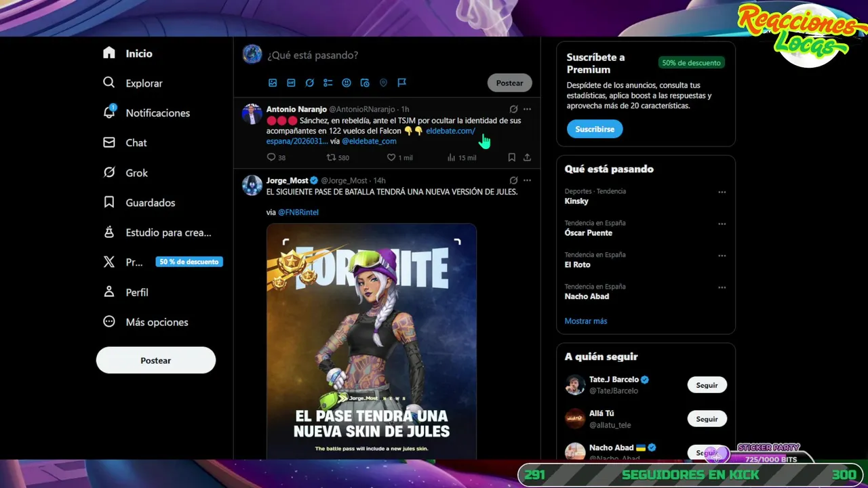This screenshot has height=488, width=868.
Task: Open Inicio home in the sidebar
Action: click(127, 54)
